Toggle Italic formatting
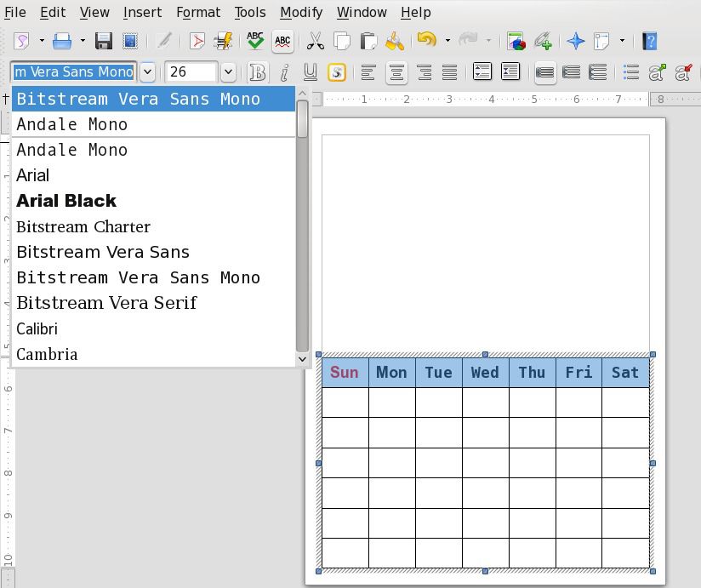The width and height of the screenshot is (701, 588). click(x=284, y=72)
